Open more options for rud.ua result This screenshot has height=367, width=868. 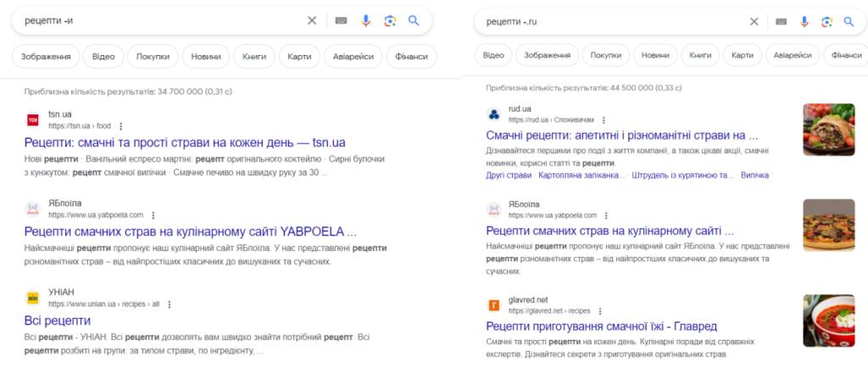coord(604,120)
